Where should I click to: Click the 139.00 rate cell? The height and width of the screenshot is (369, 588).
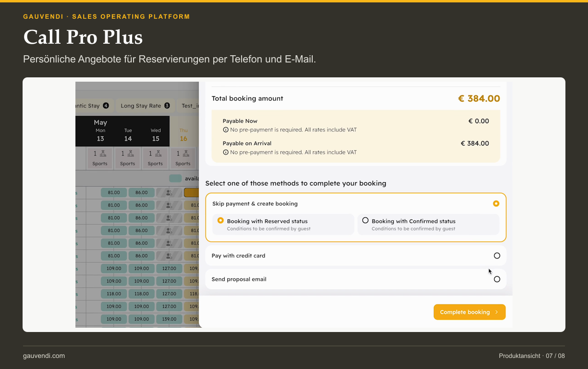pos(169,319)
